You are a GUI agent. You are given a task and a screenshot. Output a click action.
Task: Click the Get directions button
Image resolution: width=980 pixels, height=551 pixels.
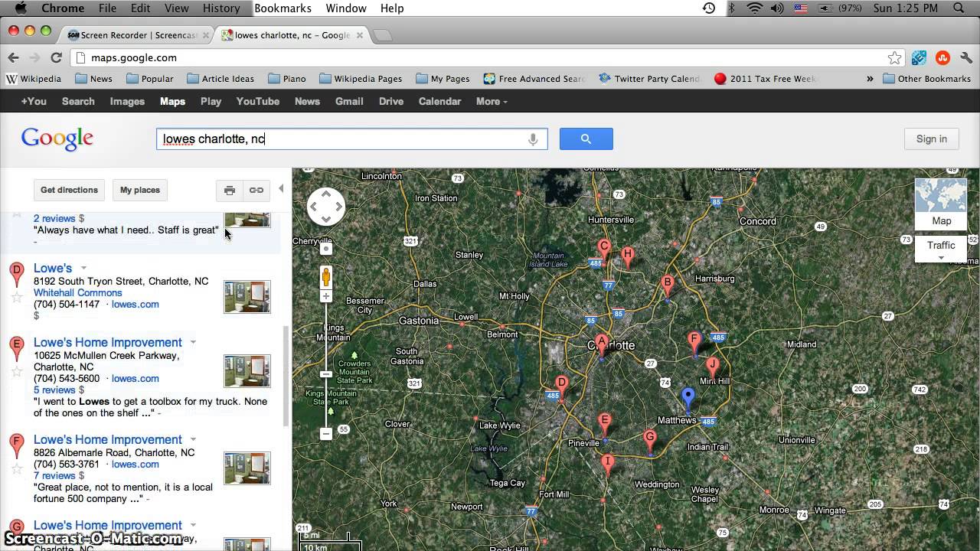69,190
